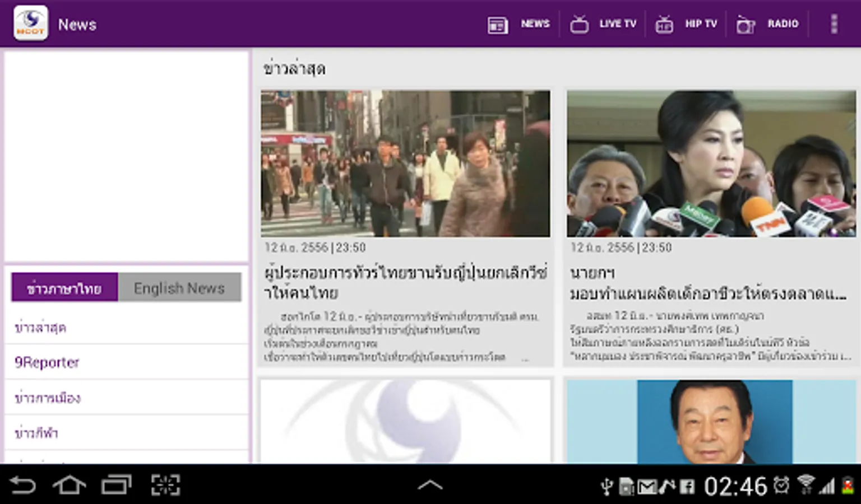Select ข่าวการเมือง category in sidebar
This screenshot has height=504, width=861.
pyautogui.click(x=48, y=398)
